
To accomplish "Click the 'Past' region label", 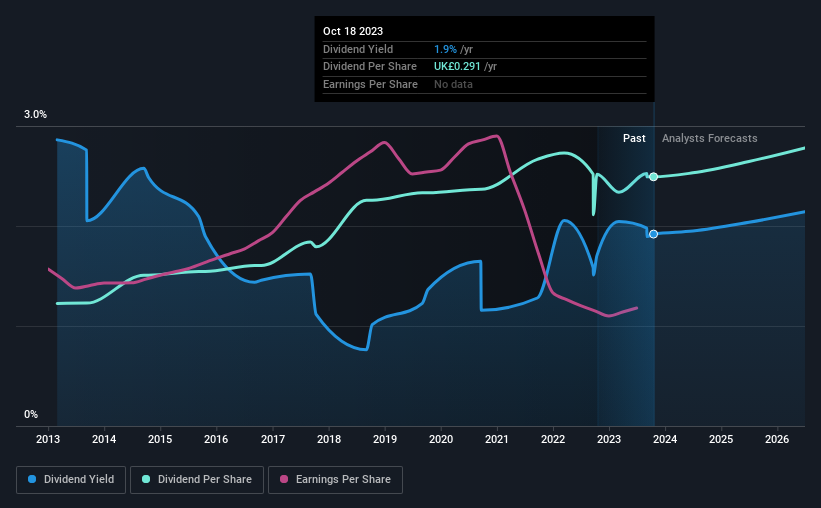I will (x=634, y=138).
